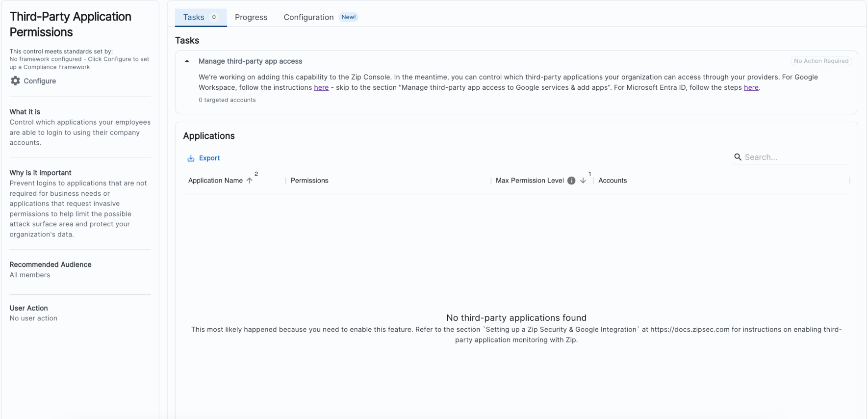Image resolution: width=868 pixels, height=419 pixels.
Task: Open the Google Workspace instructions 'here' link
Action: [x=321, y=87]
